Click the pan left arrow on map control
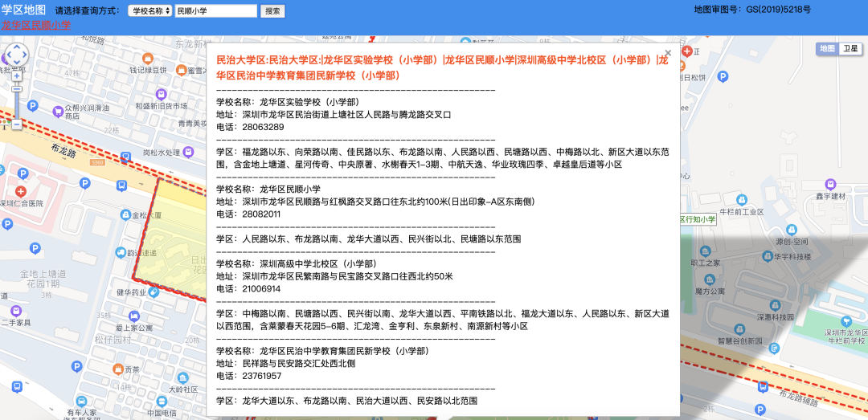Viewport: 868px width, 420px height. click(x=10, y=55)
